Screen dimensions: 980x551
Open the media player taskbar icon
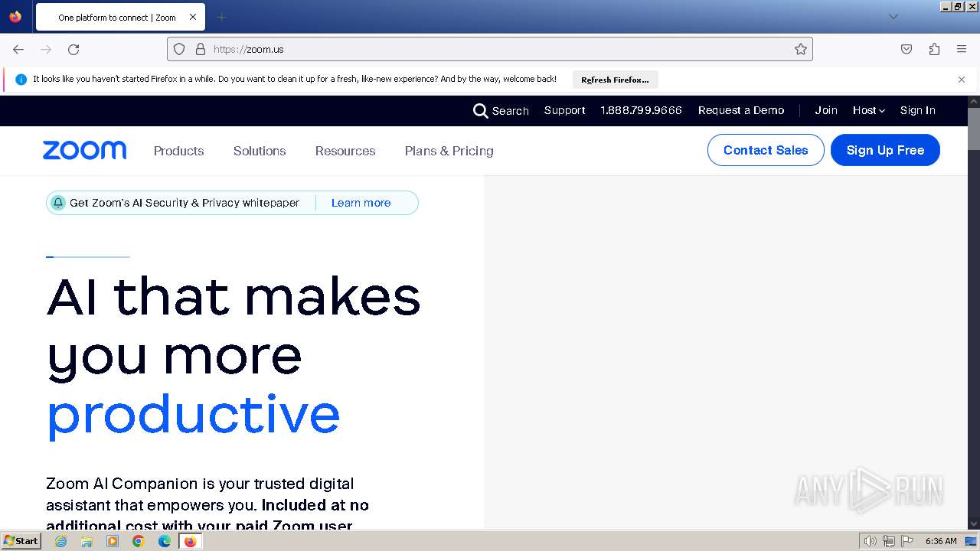tap(113, 541)
